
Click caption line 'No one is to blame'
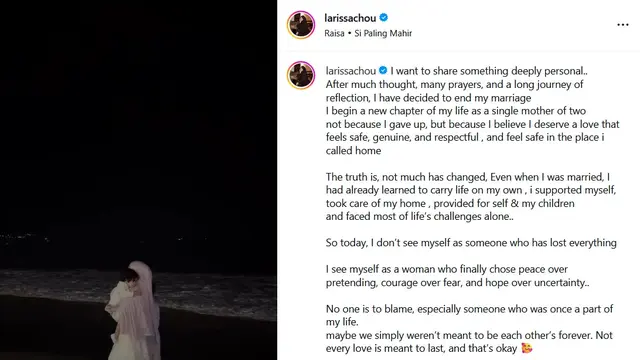pos(469,309)
